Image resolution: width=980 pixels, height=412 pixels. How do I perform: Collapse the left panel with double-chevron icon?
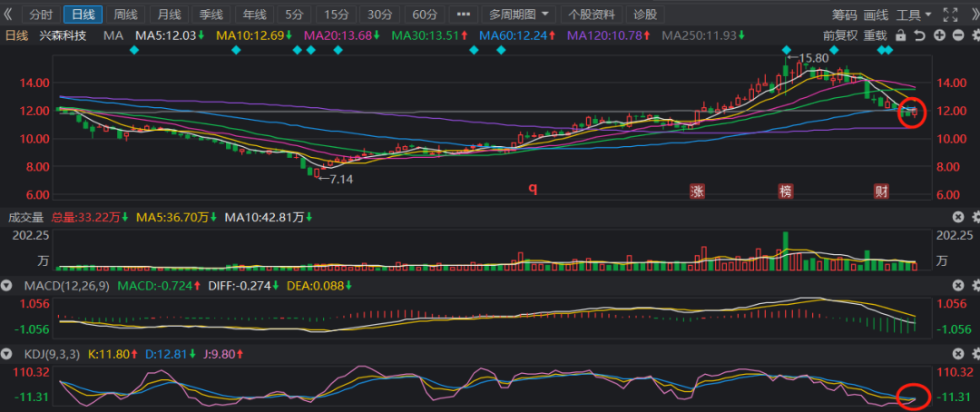pyautogui.click(x=8, y=15)
